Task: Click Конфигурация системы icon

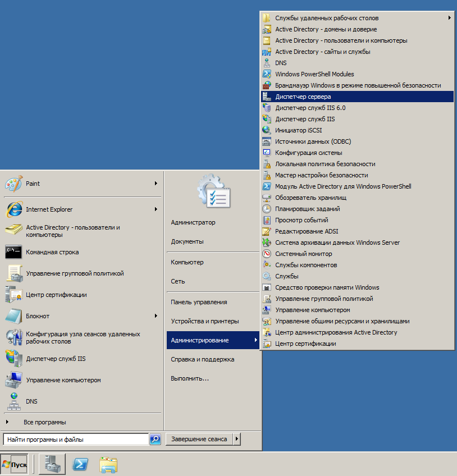Action: 267,153
